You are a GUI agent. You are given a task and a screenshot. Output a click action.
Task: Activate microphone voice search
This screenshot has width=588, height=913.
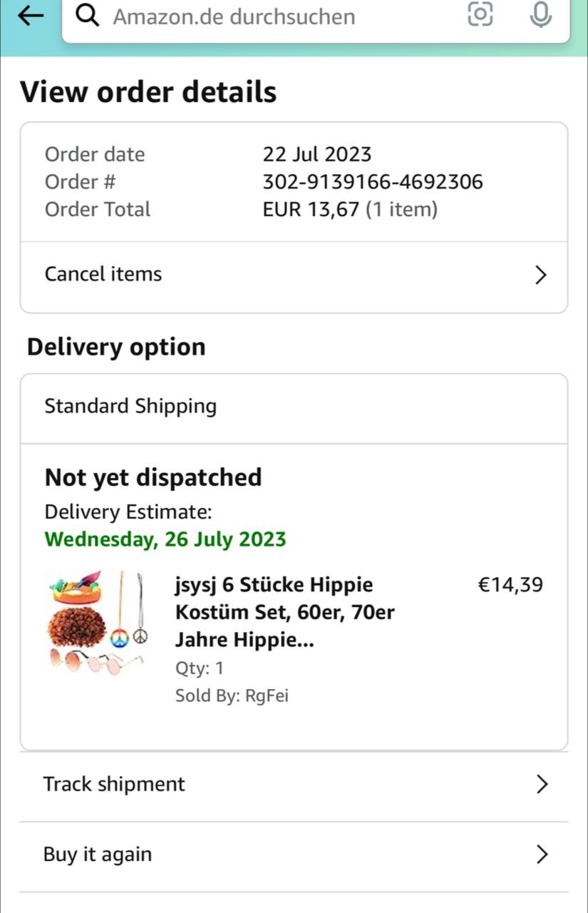pyautogui.click(x=541, y=14)
